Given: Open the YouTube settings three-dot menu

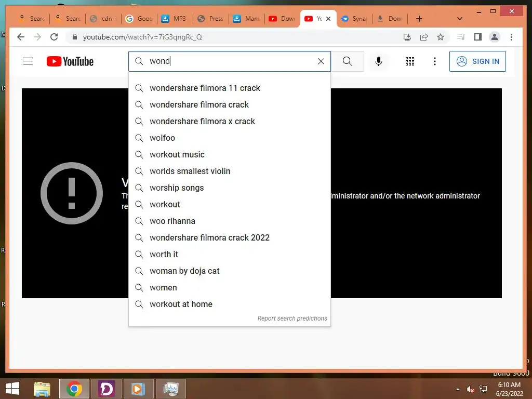Looking at the screenshot, I should (435, 61).
